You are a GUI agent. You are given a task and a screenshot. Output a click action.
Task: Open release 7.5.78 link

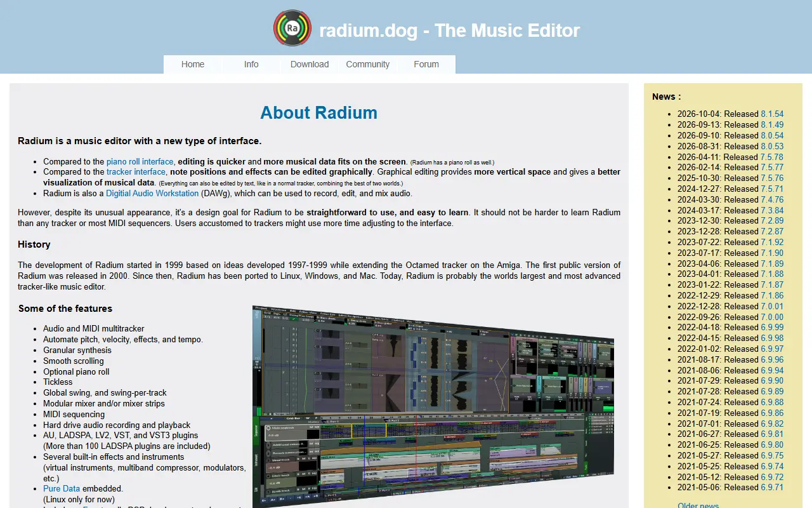click(x=772, y=157)
